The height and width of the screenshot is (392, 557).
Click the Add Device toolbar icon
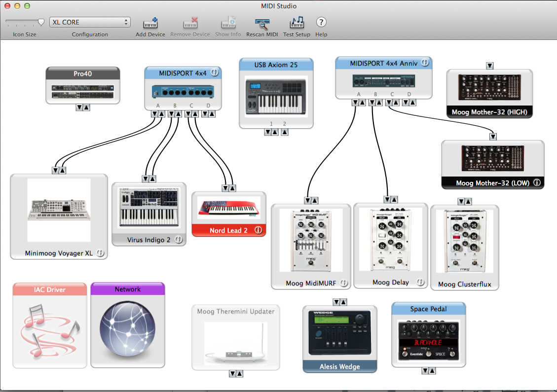150,24
